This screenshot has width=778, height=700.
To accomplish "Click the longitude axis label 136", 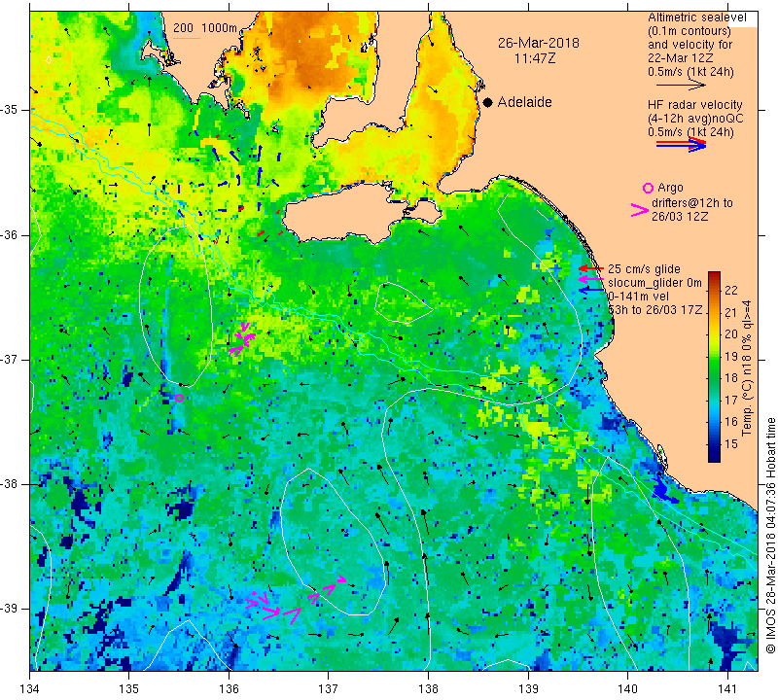I will click(x=229, y=688).
